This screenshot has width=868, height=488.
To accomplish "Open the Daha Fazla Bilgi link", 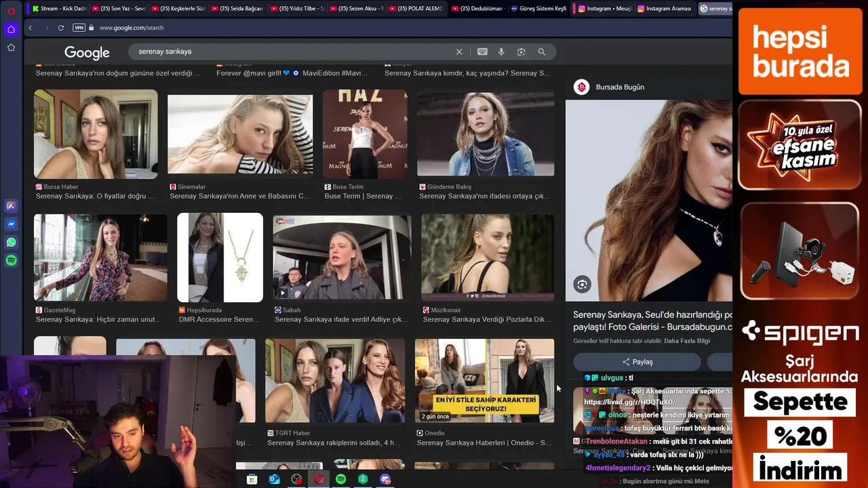I will click(x=687, y=341).
